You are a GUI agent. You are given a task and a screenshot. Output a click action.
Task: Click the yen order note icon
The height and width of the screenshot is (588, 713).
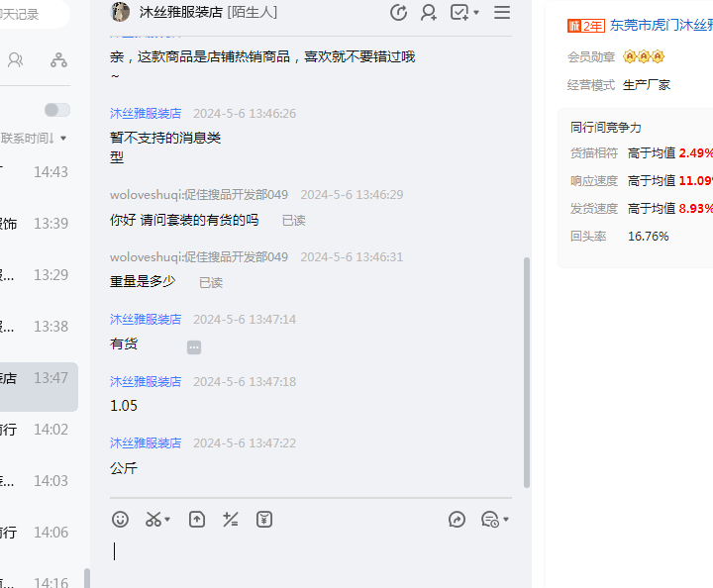pos(264,520)
